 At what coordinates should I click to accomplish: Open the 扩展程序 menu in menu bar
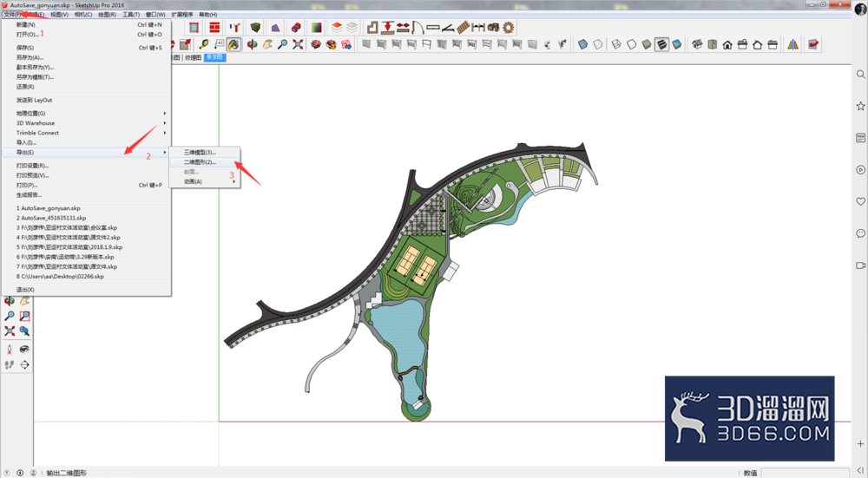click(182, 15)
